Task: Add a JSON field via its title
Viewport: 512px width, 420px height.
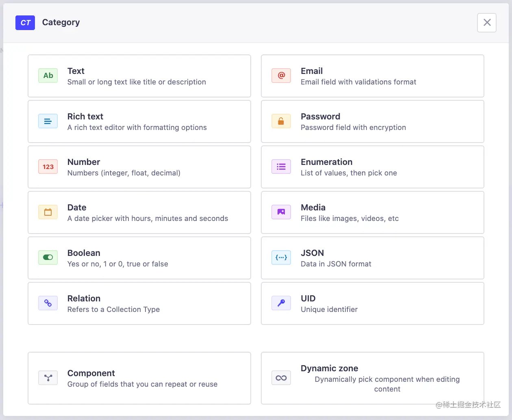Action: pyautogui.click(x=312, y=253)
